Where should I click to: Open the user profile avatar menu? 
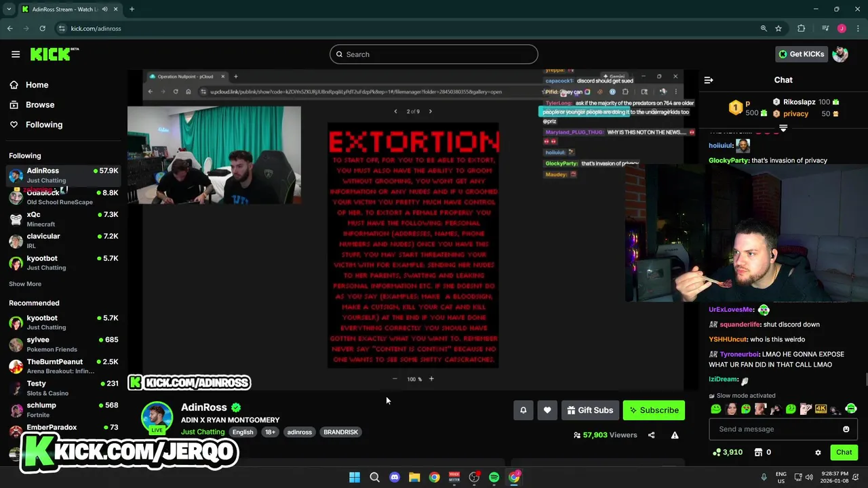[x=840, y=54]
